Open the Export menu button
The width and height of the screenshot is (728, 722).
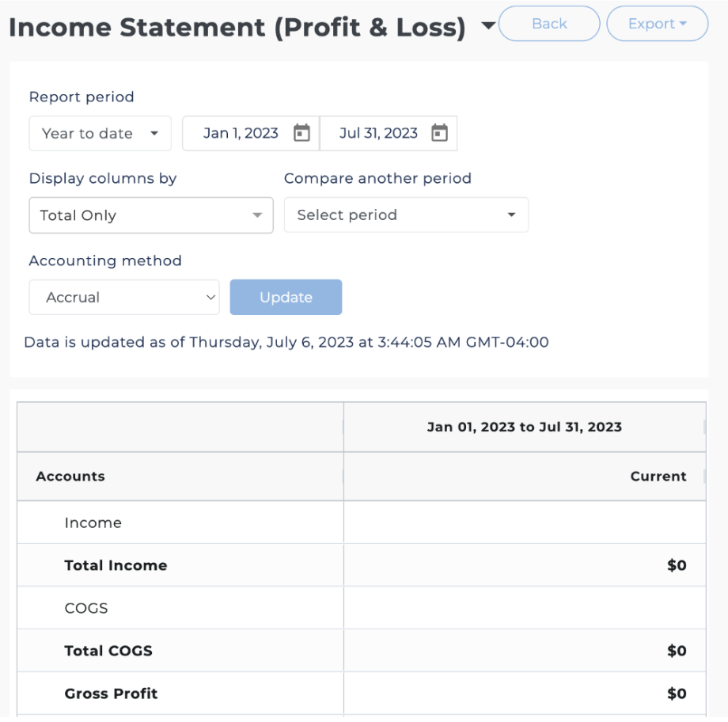657,24
